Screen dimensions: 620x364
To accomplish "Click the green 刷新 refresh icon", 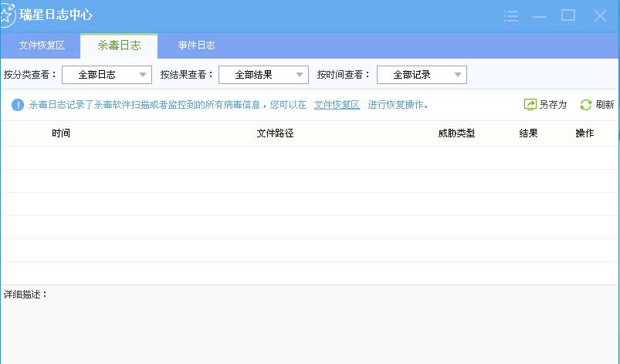I will point(585,105).
